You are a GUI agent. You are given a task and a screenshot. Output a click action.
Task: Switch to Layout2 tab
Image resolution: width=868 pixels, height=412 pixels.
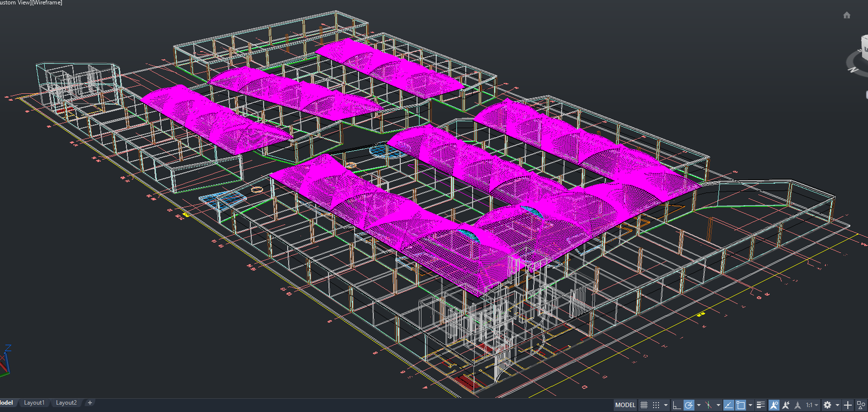pos(66,403)
